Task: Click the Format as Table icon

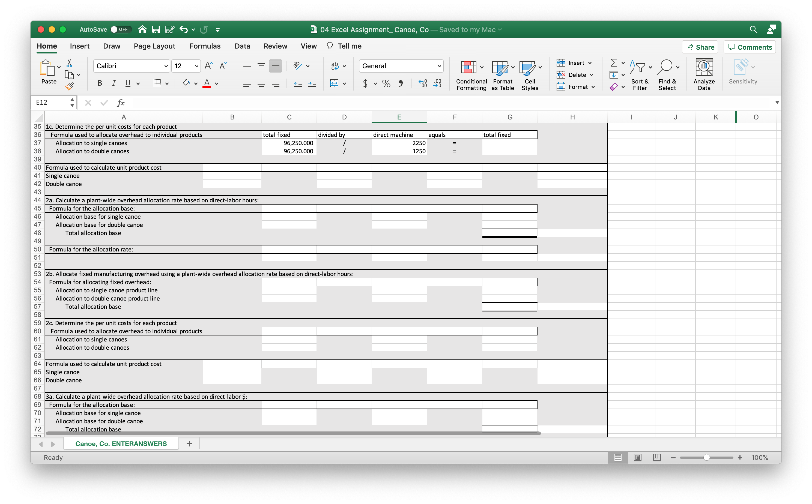Action: [501, 74]
